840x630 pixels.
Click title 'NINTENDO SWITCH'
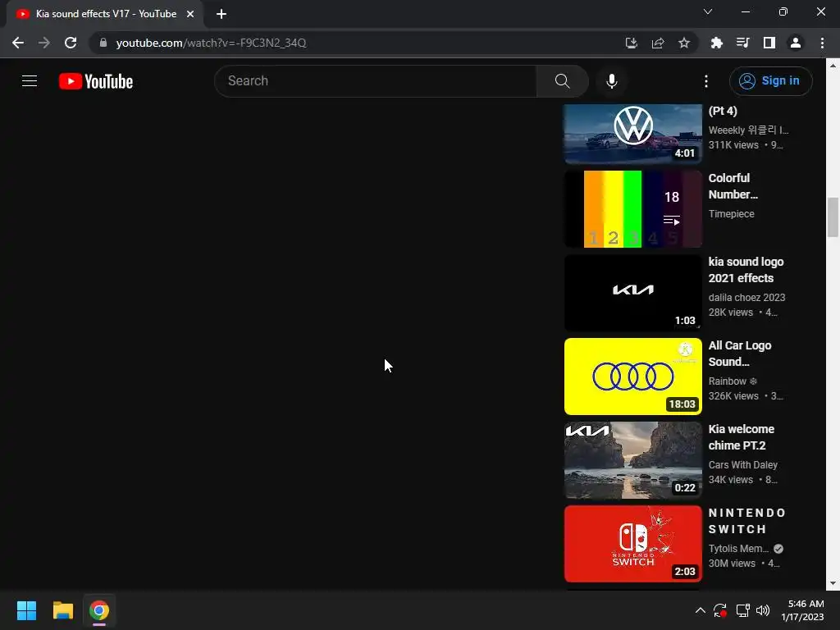[x=746, y=521]
